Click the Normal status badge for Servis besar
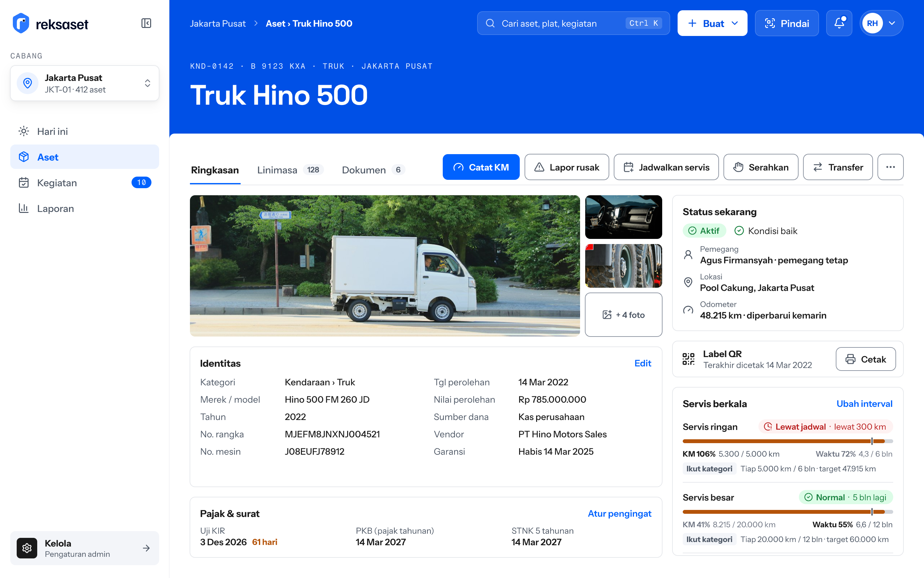924x578 pixels. coord(846,497)
